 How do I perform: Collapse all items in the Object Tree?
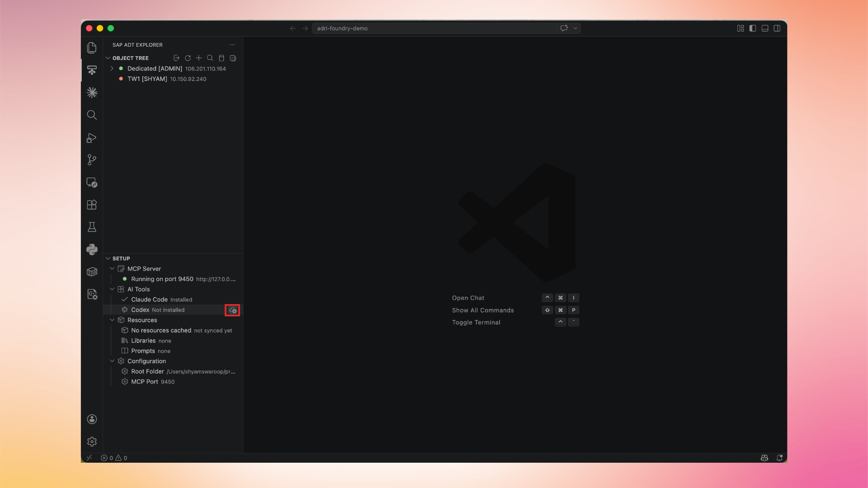tap(233, 58)
